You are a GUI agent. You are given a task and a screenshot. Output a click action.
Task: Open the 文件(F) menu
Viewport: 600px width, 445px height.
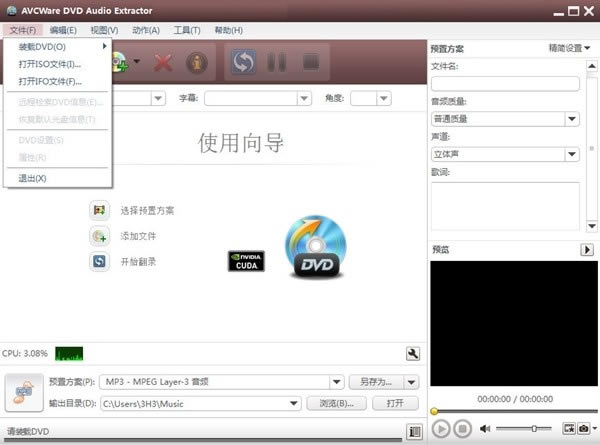[x=23, y=30]
